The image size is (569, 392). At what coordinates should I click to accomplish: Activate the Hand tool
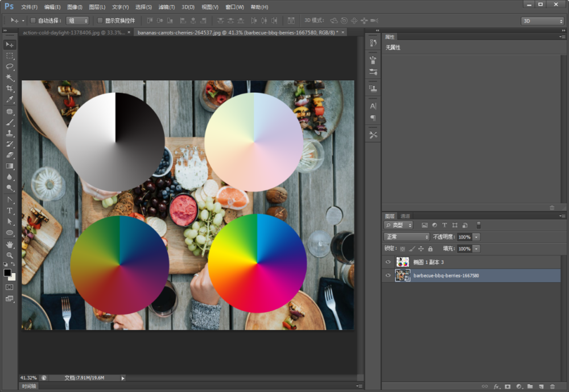point(10,244)
